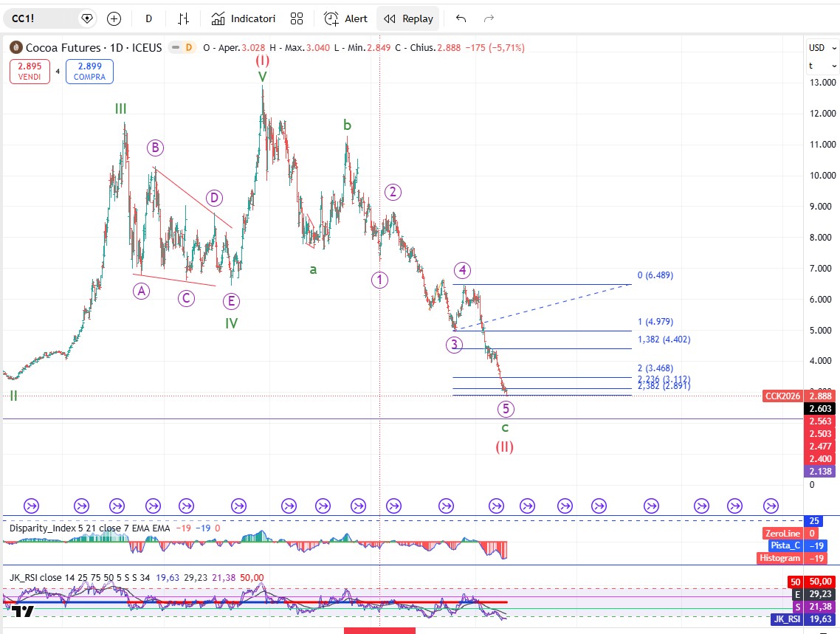840x634 pixels.
Task: Open the USD currency dropdown
Action: 819,48
